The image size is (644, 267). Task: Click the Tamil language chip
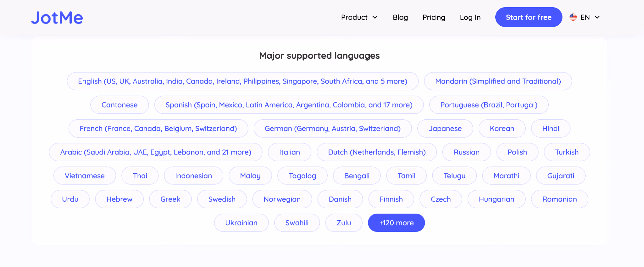pos(406,176)
